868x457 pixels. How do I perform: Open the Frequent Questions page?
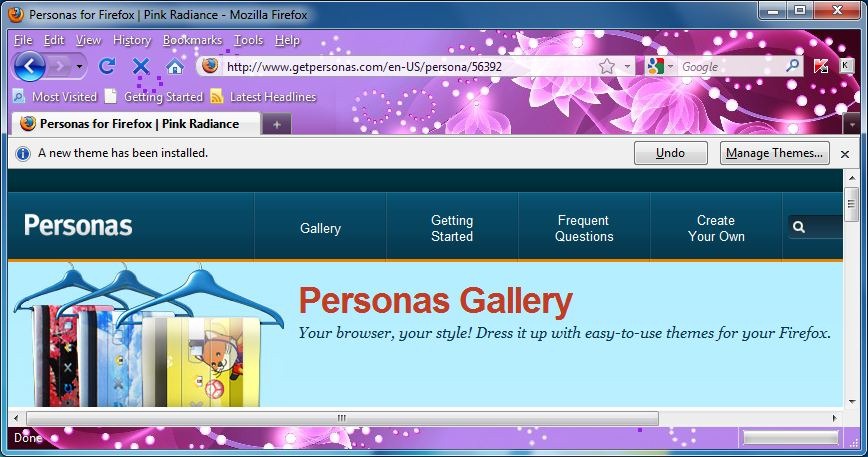584,228
